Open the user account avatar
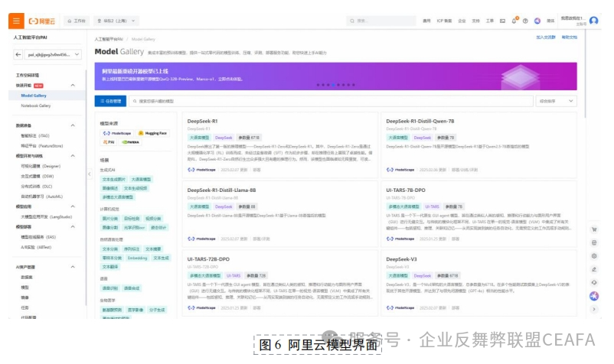This screenshot has width=614, height=364. tap(593, 21)
